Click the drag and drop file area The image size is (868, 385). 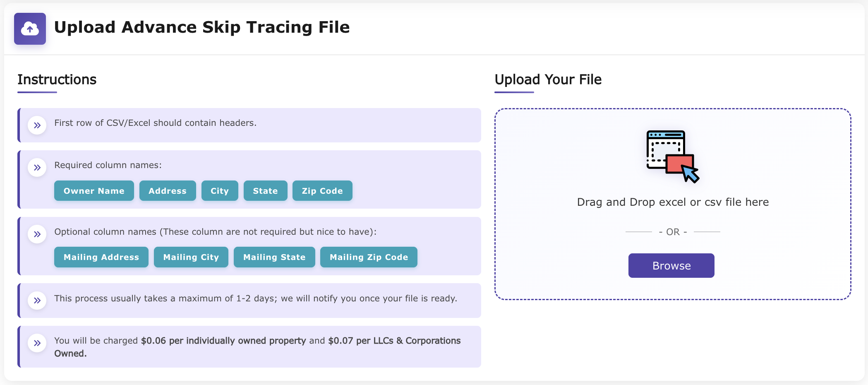pyautogui.click(x=672, y=203)
